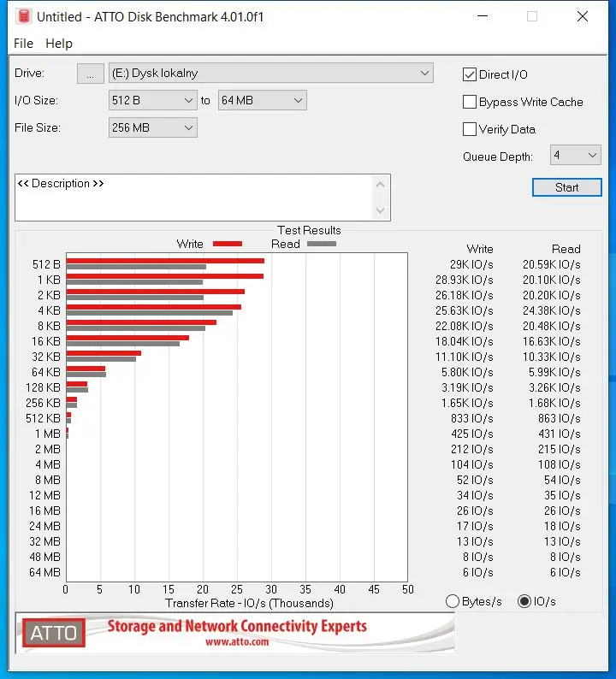Click the write value 212 IO/s
Screen dimensions: 616x679
click(x=471, y=449)
